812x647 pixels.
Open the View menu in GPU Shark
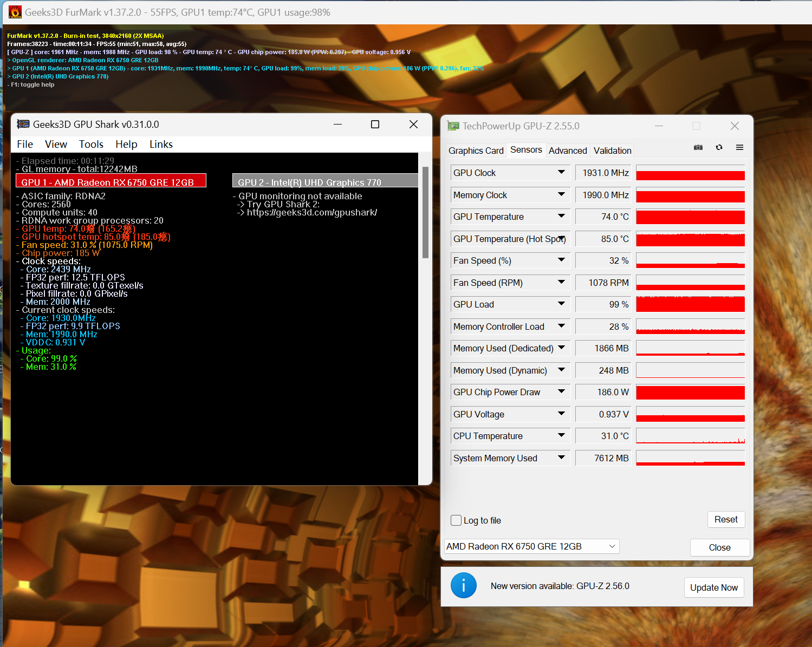click(x=56, y=144)
